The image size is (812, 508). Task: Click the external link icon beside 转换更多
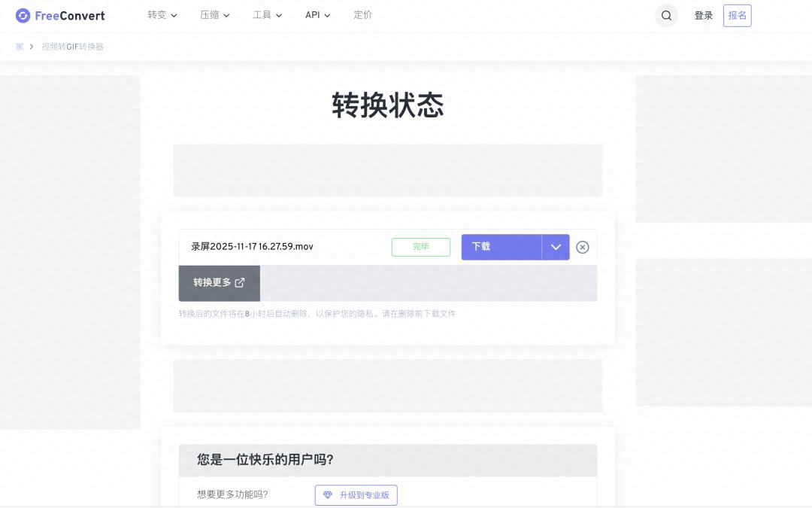point(240,282)
